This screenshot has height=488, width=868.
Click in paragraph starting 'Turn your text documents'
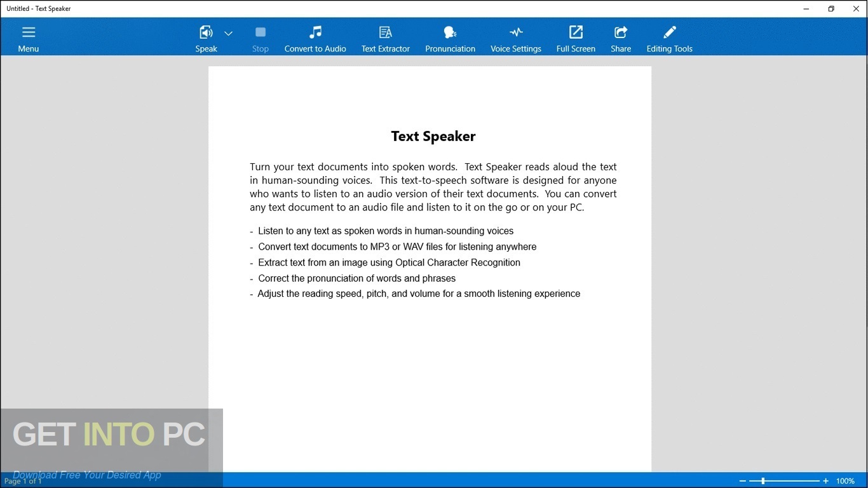point(433,187)
